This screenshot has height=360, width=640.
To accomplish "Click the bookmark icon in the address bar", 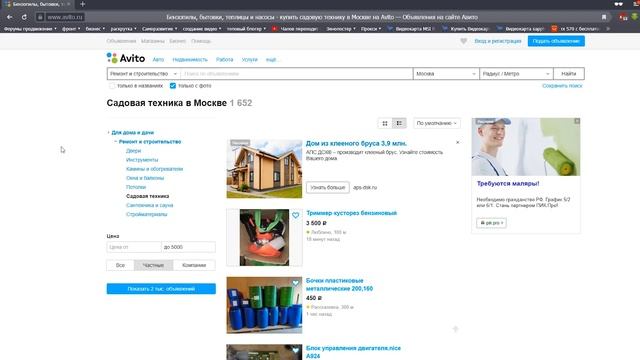I will [604, 17].
